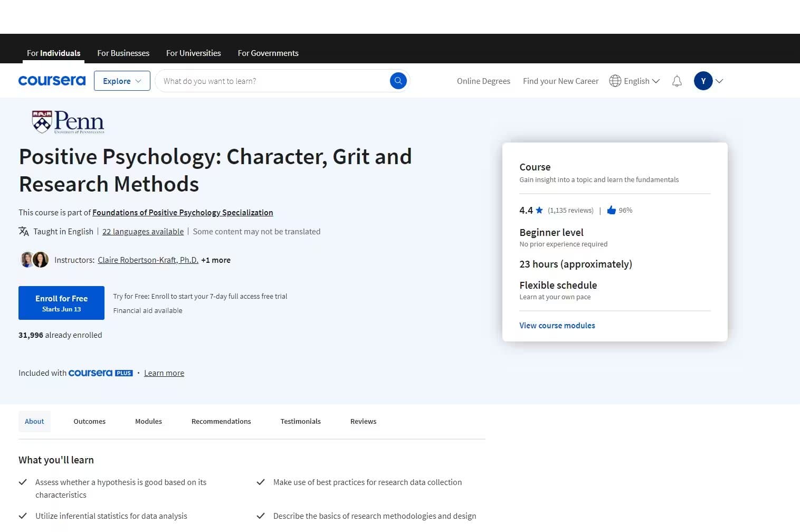Click the Coursera Plus logo
This screenshot has width=800, height=532.
coord(100,373)
